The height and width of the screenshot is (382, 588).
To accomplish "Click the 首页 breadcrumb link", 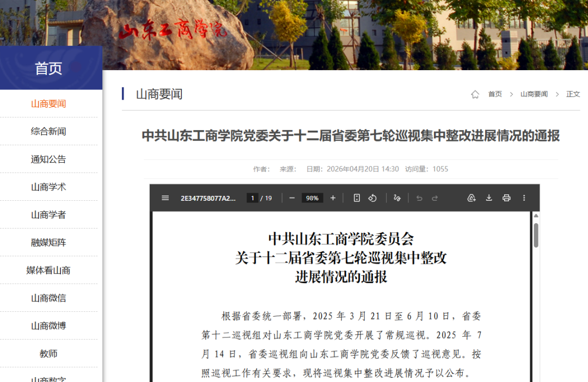I will [x=494, y=94].
